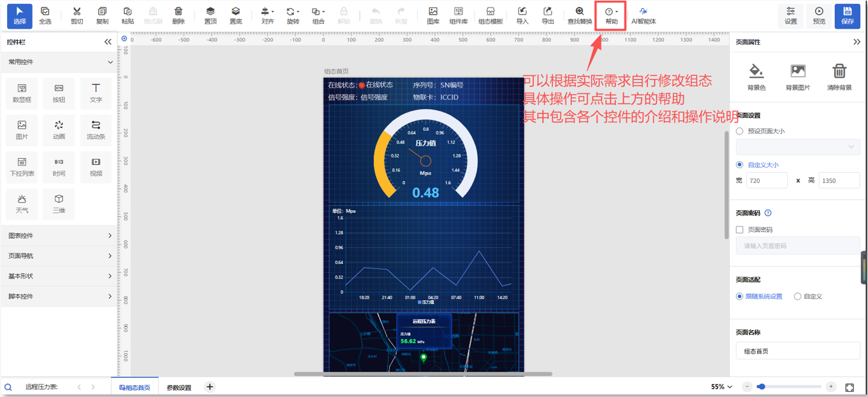Image resolution: width=868 pixels, height=397 pixels.
Task: Switch to the 组态首页 tab
Action: point(135,387)
